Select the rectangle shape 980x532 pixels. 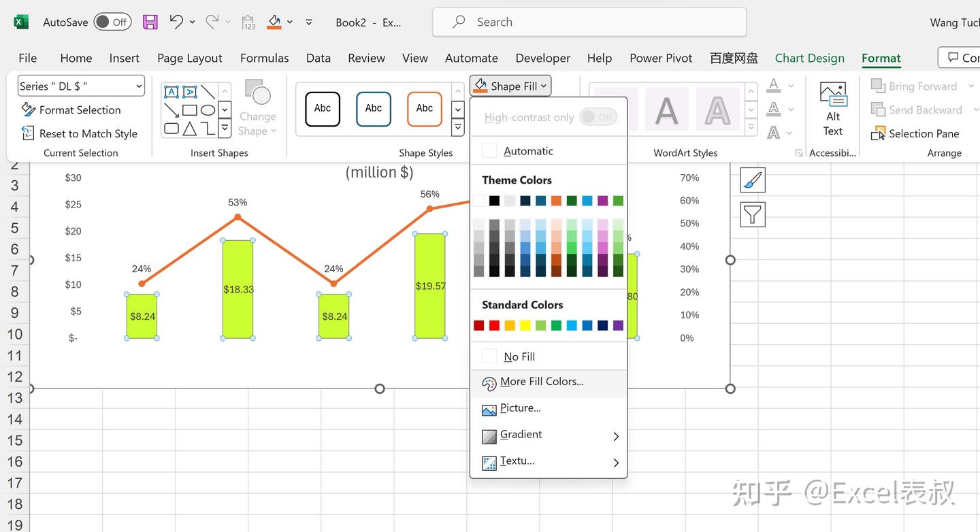coord(190,110)
